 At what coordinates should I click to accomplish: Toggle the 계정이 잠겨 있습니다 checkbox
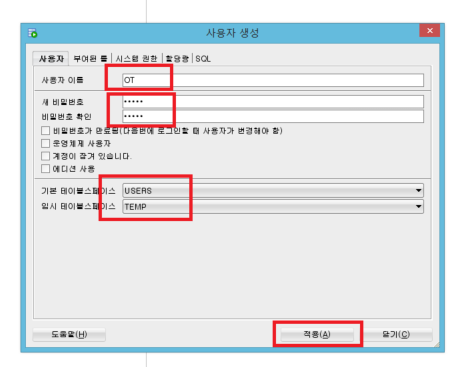[x=45, y=156]
